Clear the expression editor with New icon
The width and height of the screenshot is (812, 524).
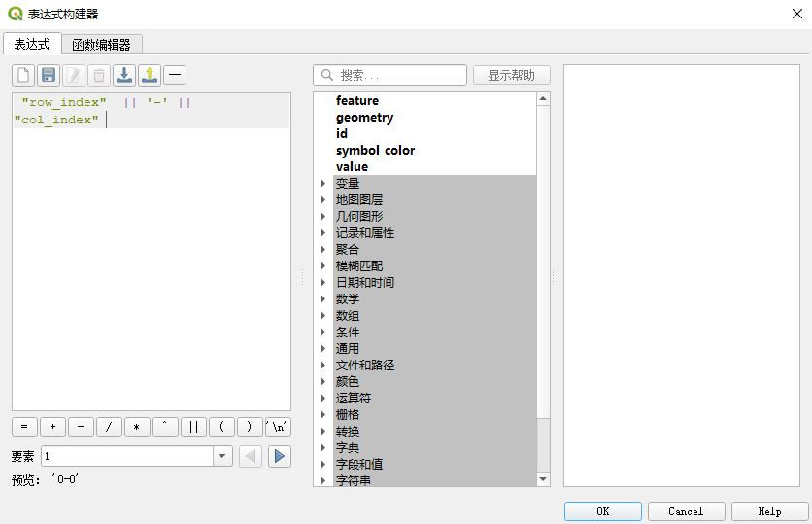tap(23, 75)
